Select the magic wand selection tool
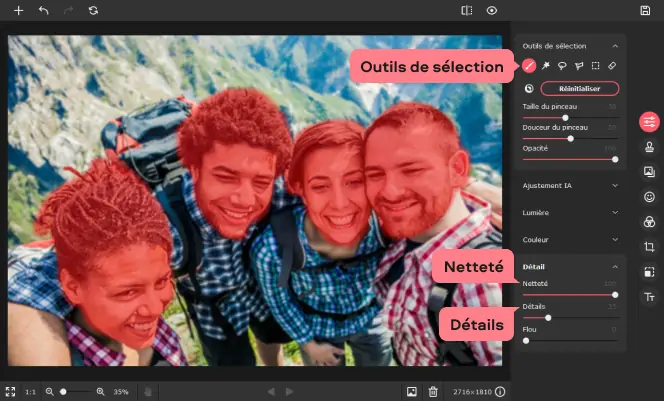664x401 pixels. pos(545,66)
